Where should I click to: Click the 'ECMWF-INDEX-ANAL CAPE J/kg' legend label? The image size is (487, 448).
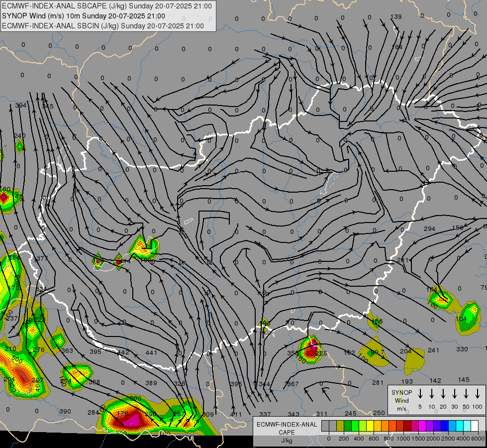[287, 432]
